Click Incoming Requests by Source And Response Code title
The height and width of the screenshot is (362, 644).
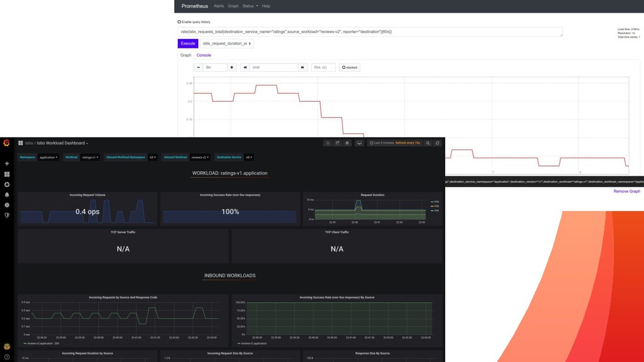pos(123,297)
